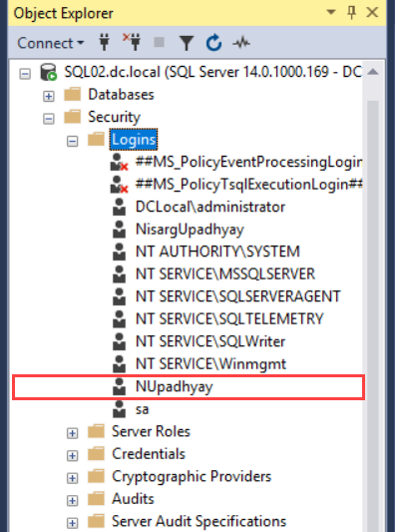Select the NisargUpadhyay login

point(190,230)
